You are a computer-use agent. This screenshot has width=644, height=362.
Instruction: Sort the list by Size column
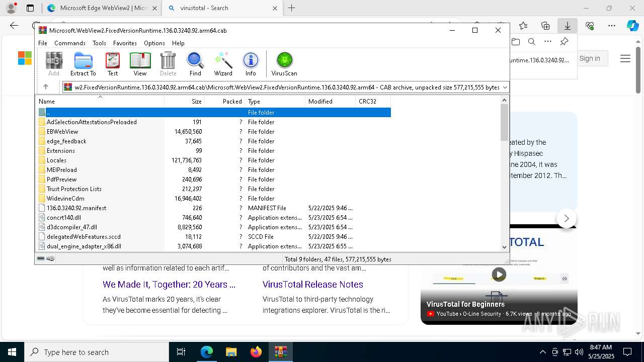(184, 102)
